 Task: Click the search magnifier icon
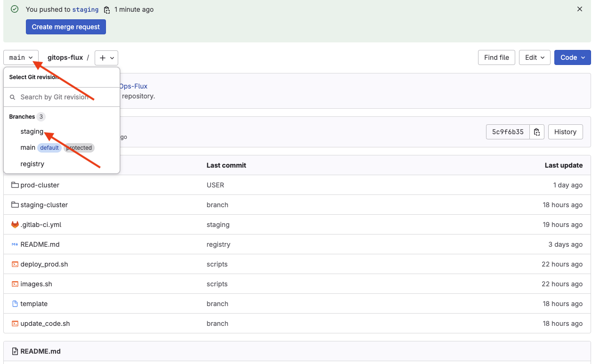pyautogui.click(x=13, y=97)
